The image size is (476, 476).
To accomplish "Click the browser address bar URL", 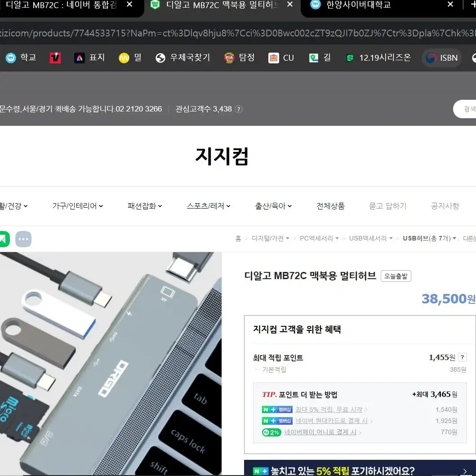I will point(238,33).
